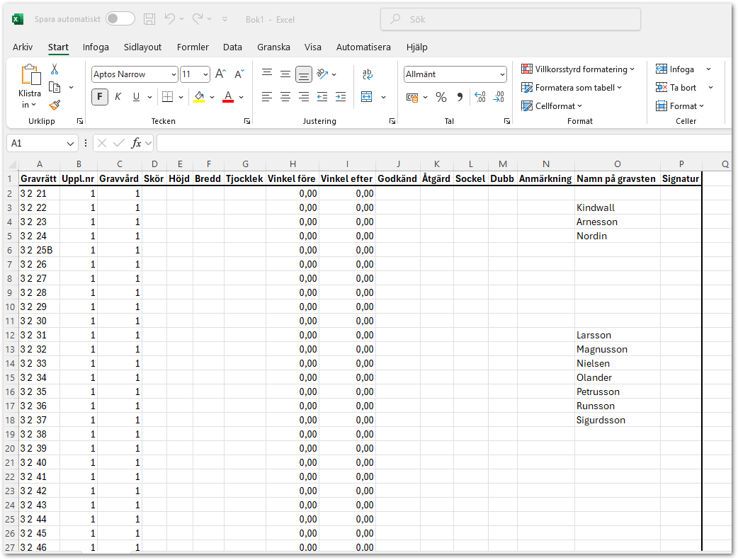Select the Format Painter brush icon

coord(55,105)
